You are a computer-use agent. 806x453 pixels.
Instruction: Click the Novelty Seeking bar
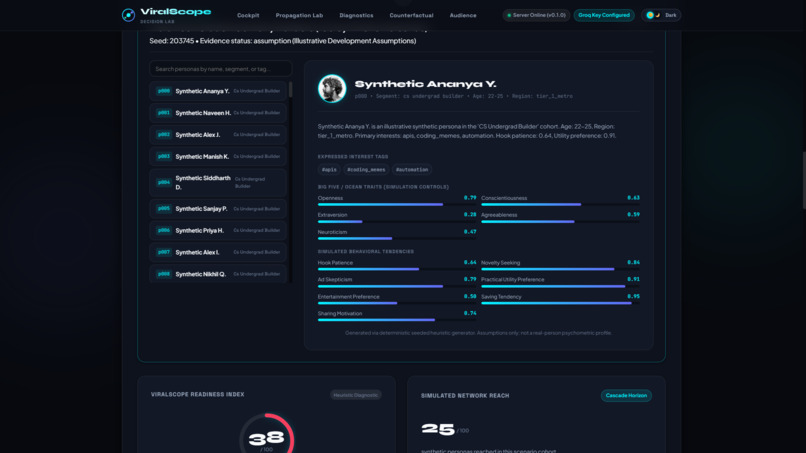point(560,269)
